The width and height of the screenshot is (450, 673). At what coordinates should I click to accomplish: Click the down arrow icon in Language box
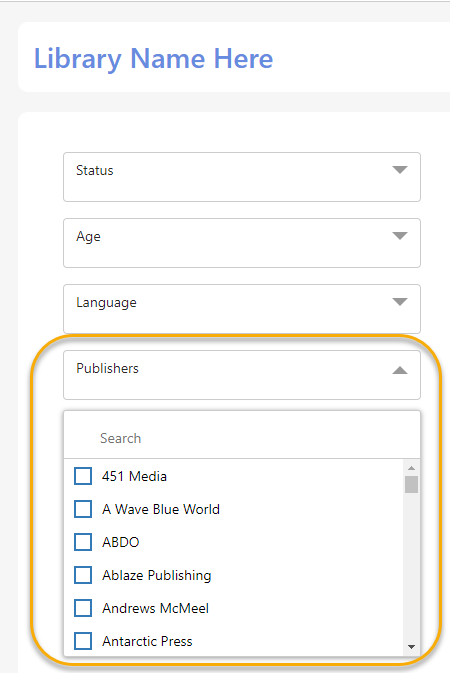400,302
